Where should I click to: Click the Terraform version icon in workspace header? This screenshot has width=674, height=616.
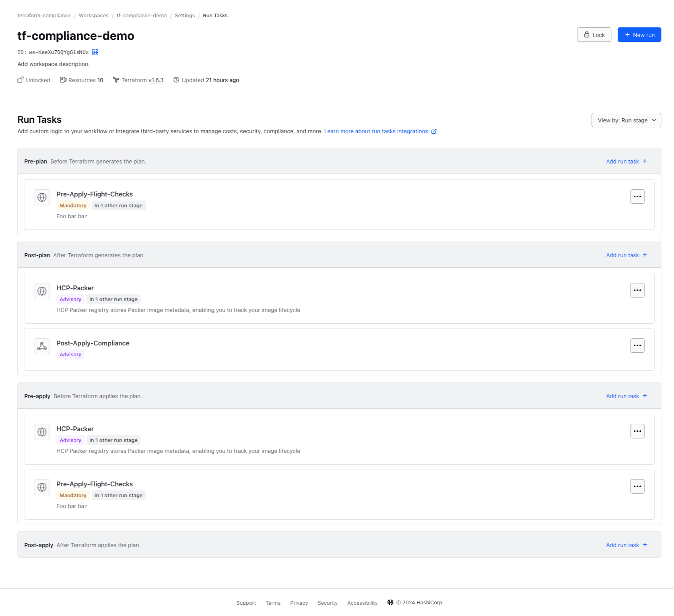click(x=116, y=80)
